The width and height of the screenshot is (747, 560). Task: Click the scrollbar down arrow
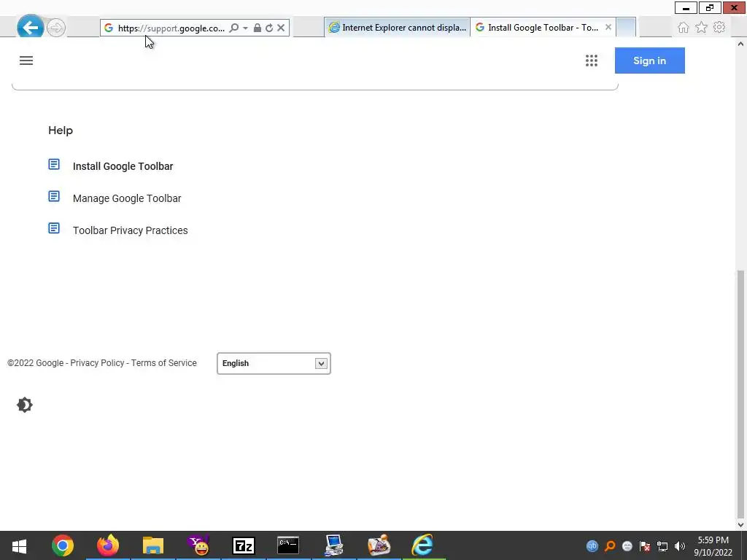pyautogui.click(x=740, y=525)
